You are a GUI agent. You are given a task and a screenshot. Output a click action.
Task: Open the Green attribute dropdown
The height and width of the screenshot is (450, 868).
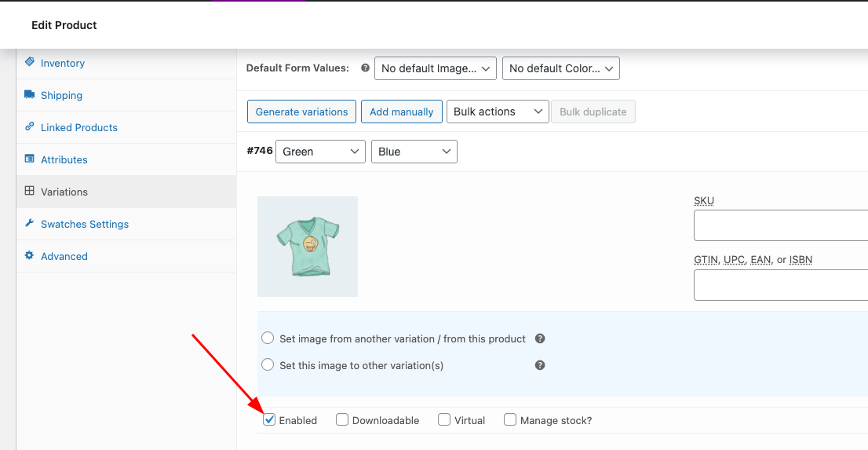click(320, 152)
